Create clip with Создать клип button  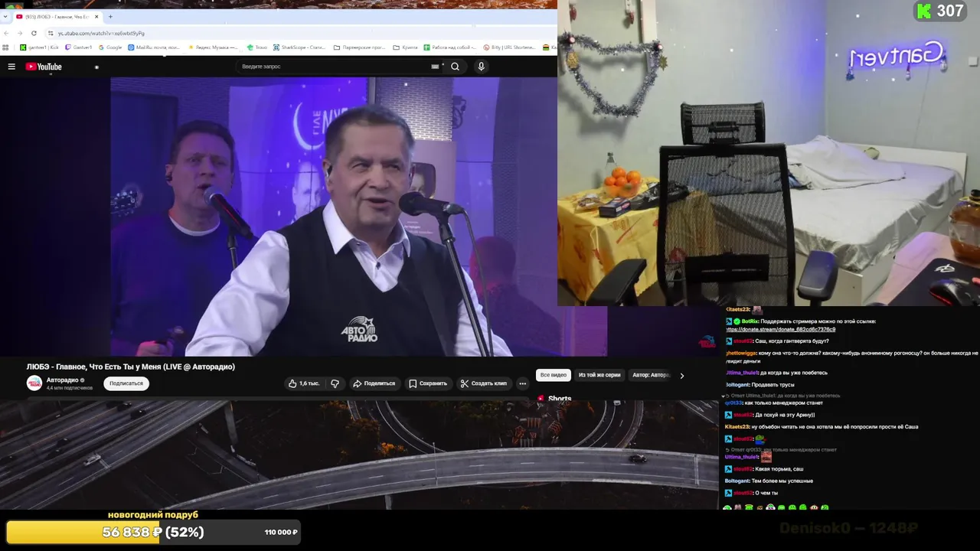[x=484, y=383]
